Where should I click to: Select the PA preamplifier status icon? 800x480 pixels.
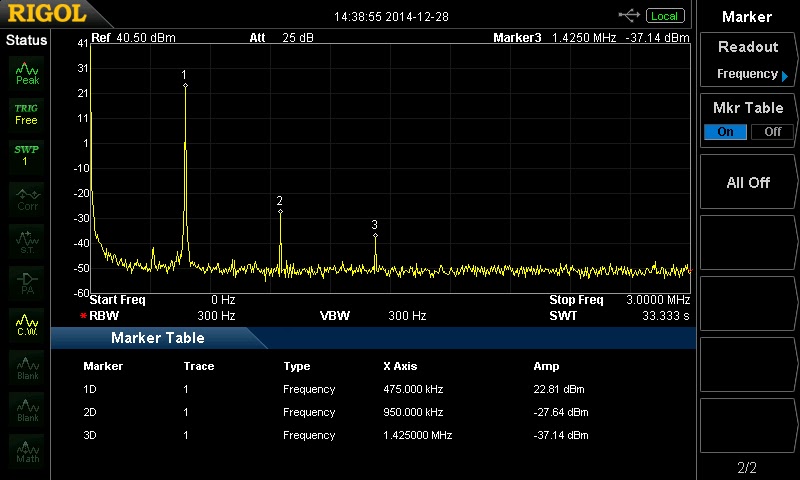pos(27,281)
